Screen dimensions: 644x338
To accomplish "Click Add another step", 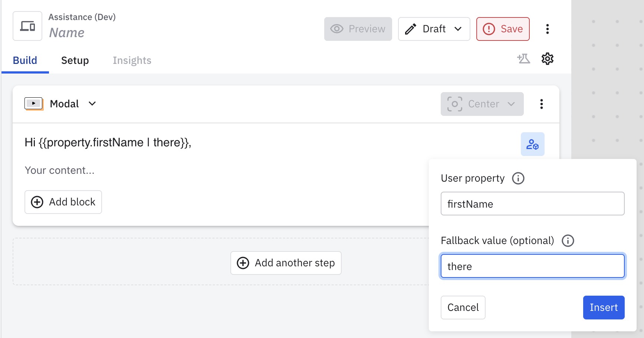I will point(286,263).
